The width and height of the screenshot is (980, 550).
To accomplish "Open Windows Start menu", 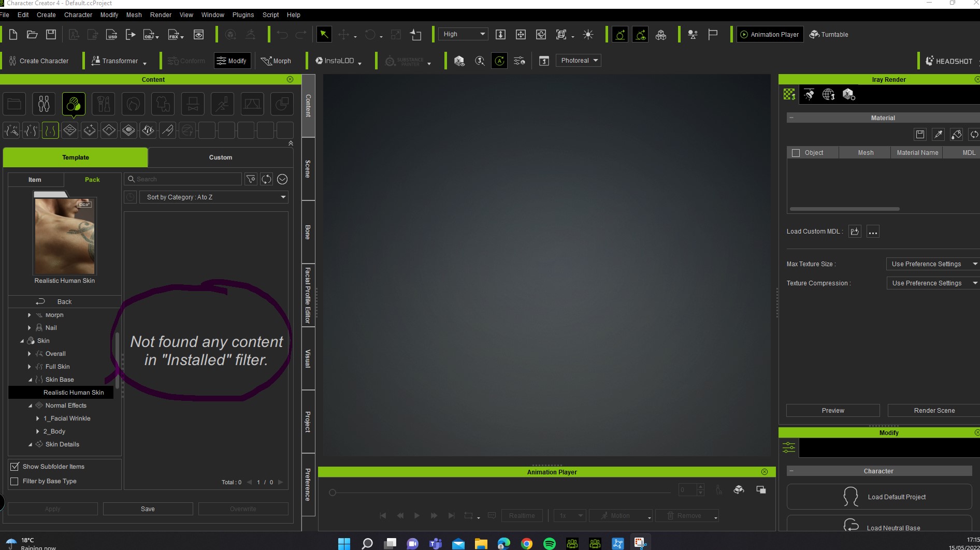I will tap(344, 543).
